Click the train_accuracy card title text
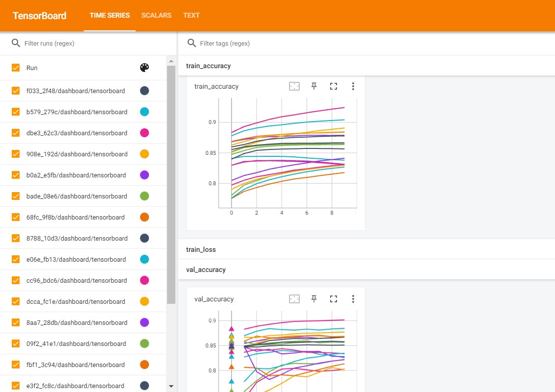This screenshot has width=555, height=392. (x=216, y=86)
